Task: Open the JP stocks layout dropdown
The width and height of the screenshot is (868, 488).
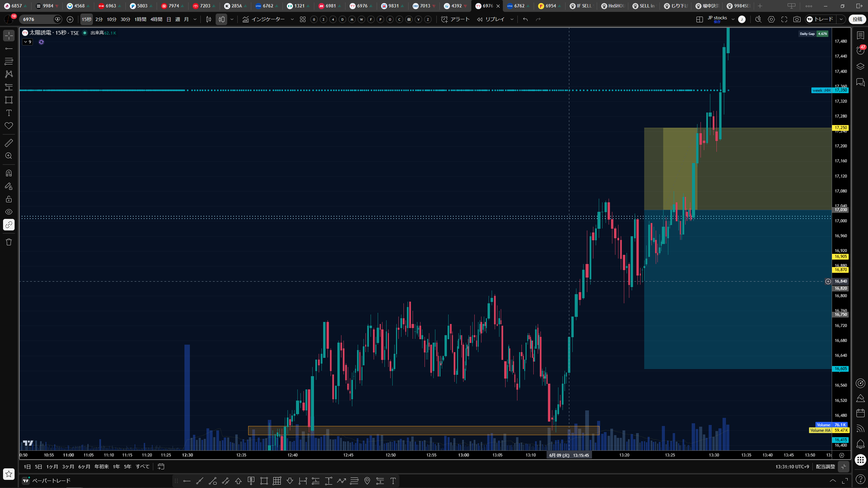Action: (x=733, y=19)
